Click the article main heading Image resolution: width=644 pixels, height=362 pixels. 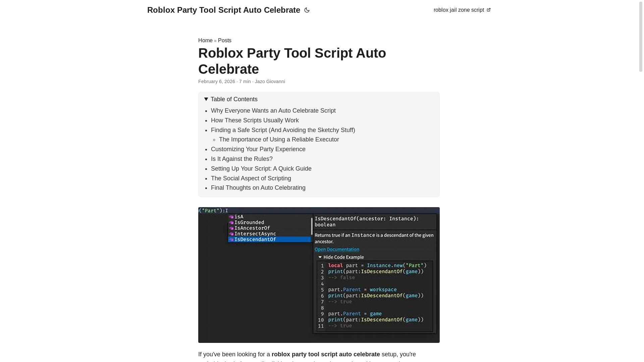292,61
